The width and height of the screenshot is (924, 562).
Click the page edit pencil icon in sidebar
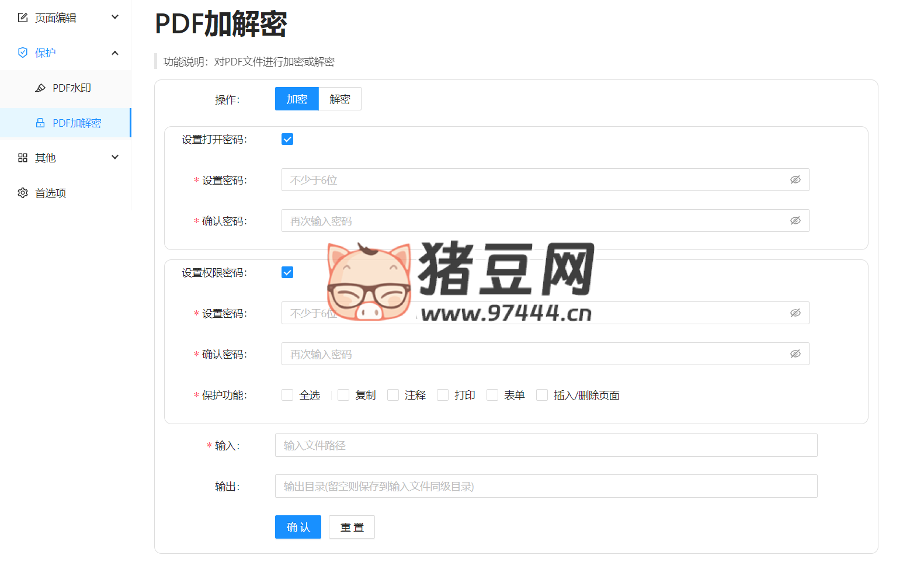[x=23, y=18]
